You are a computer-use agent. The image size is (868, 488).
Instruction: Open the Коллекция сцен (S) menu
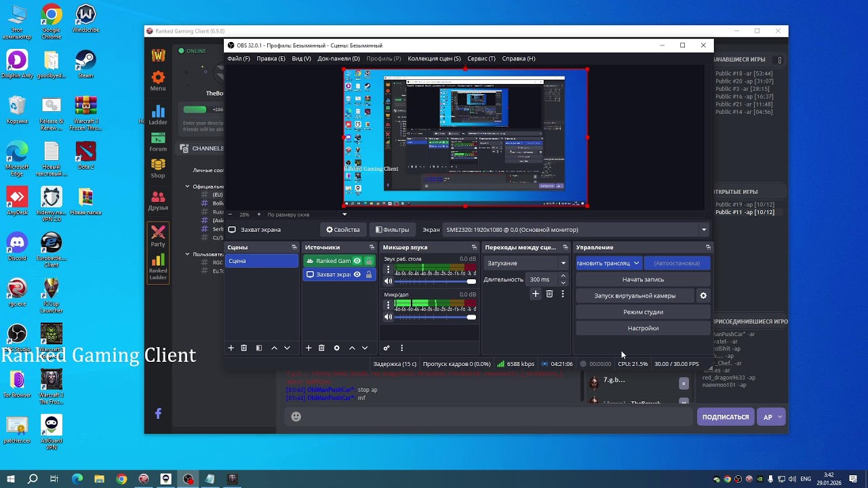pyautogui.click(x=434, y=58)
